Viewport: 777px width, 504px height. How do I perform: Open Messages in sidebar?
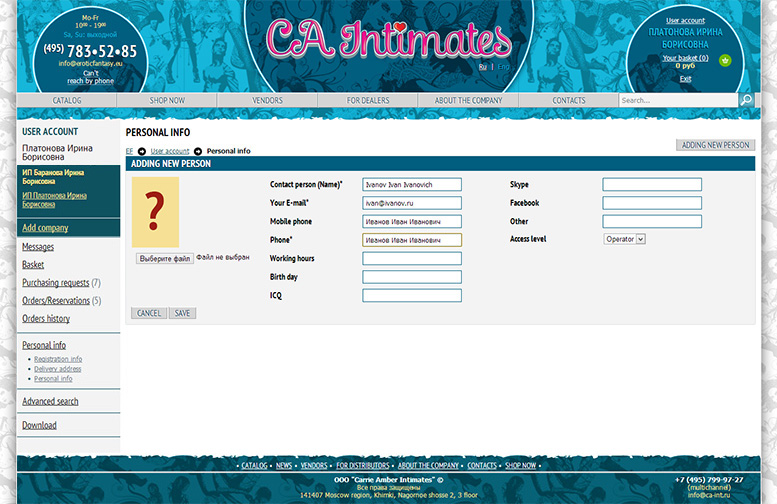pos(38,247)
